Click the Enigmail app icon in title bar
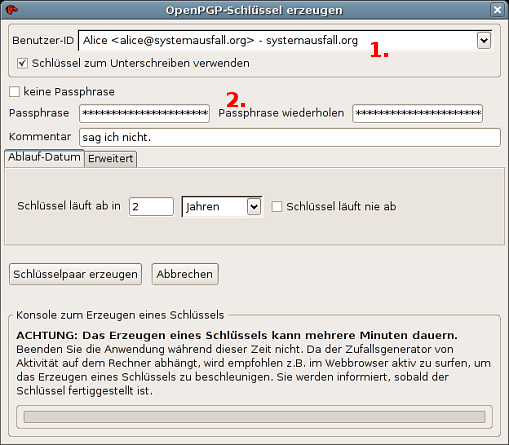Image resolution: width=509 pixels, height=445 pixels. click(x=12, y=10)
